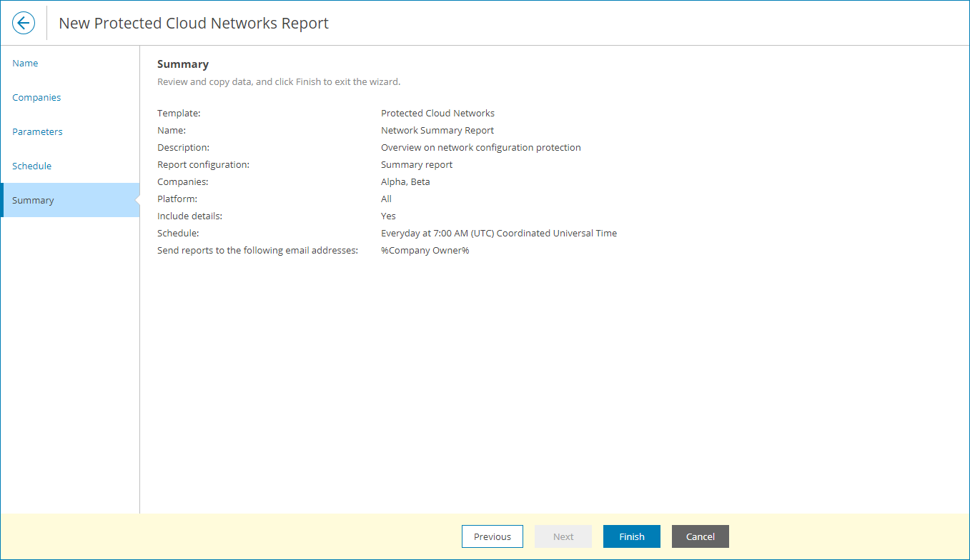Click the Alpha, Beta companies value
The width and height of the screenshot is (970, 560).
[x=405, y=181]
